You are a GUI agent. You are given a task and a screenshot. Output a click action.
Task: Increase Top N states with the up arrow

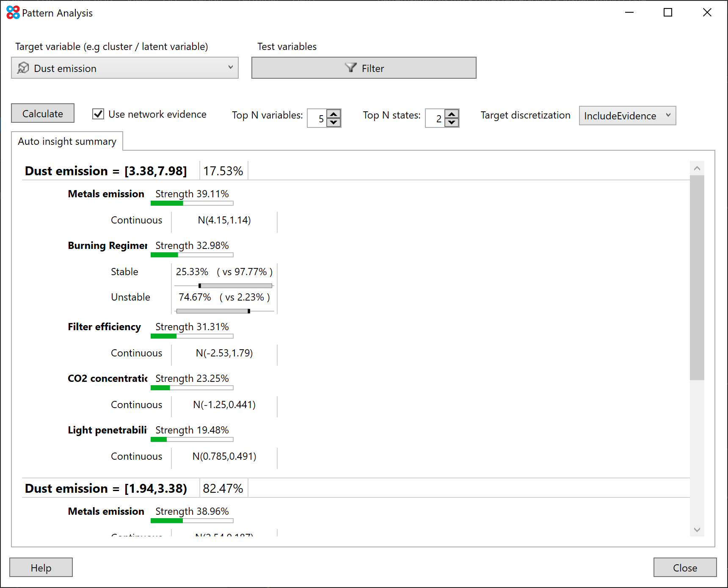tap(452, 114)
